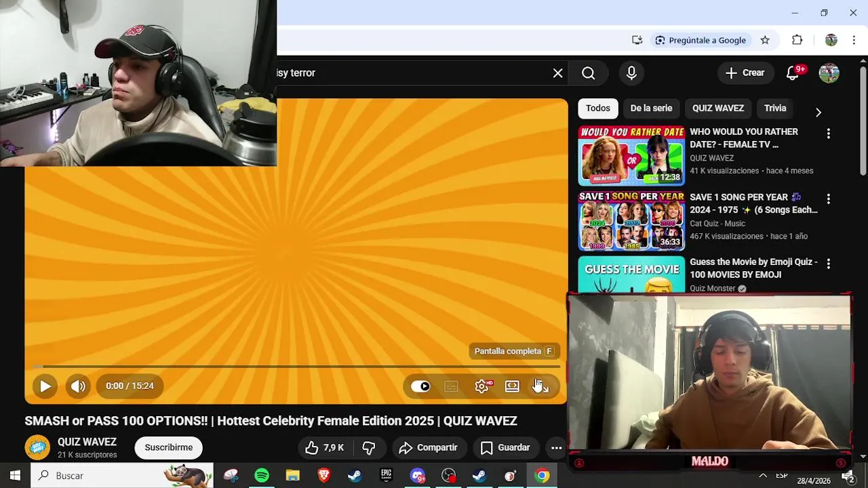
Task: Select the Todos filter chip
Action: (598, 108)
